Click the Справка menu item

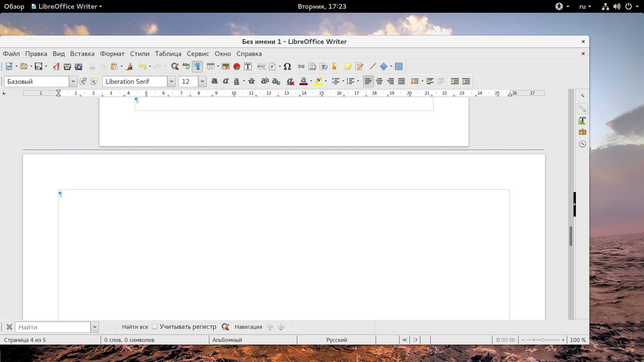coord(249,54)
